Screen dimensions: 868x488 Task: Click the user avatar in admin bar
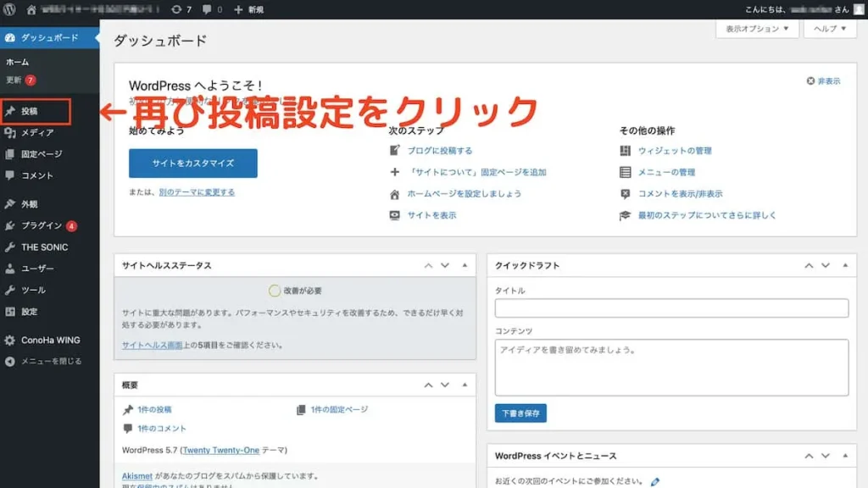tap(859, 9)
